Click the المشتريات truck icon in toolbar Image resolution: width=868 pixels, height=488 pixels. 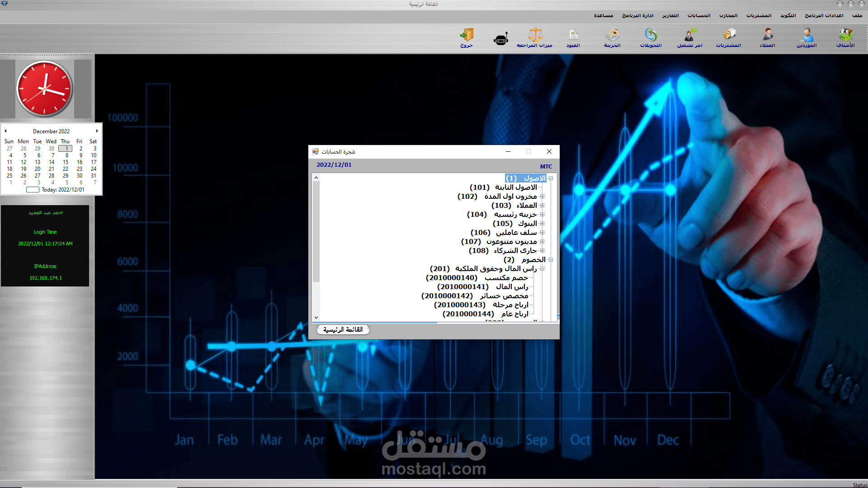(x=729, y=38)
